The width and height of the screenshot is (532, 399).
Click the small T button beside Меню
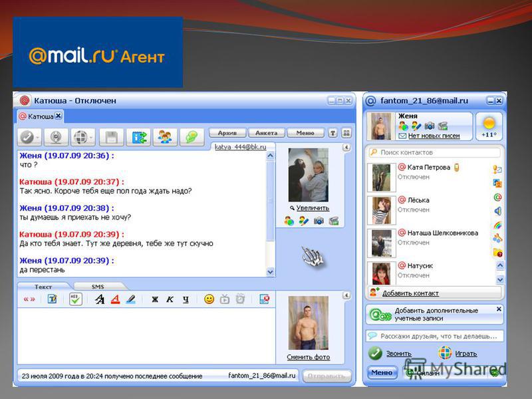(x=333, y=133)
